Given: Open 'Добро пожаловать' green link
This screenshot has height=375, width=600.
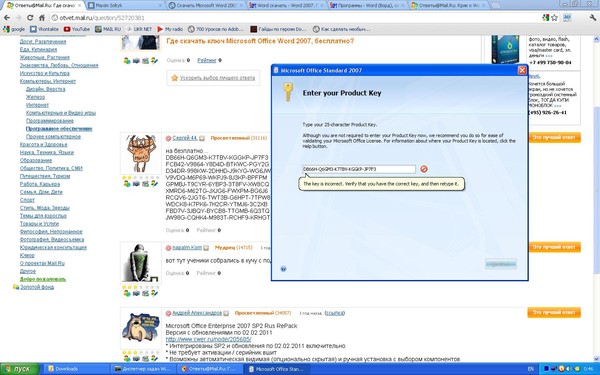Looking at the screenshot, I should tap(43, 279).
